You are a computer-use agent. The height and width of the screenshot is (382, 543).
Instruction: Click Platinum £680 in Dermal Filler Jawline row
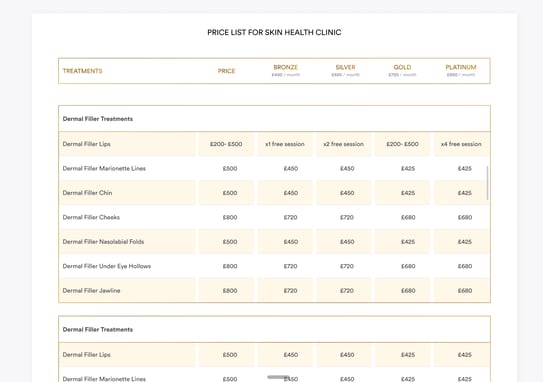click(x=465, y=291)
